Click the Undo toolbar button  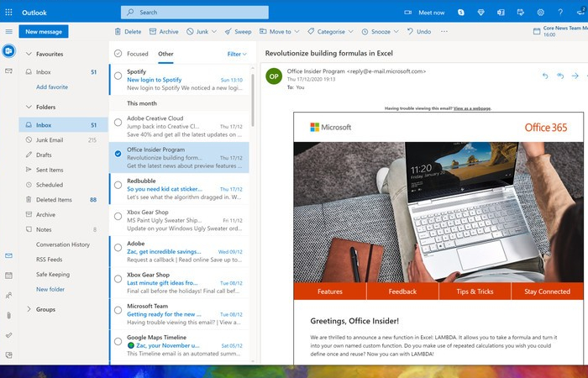[x=419, y=32]
